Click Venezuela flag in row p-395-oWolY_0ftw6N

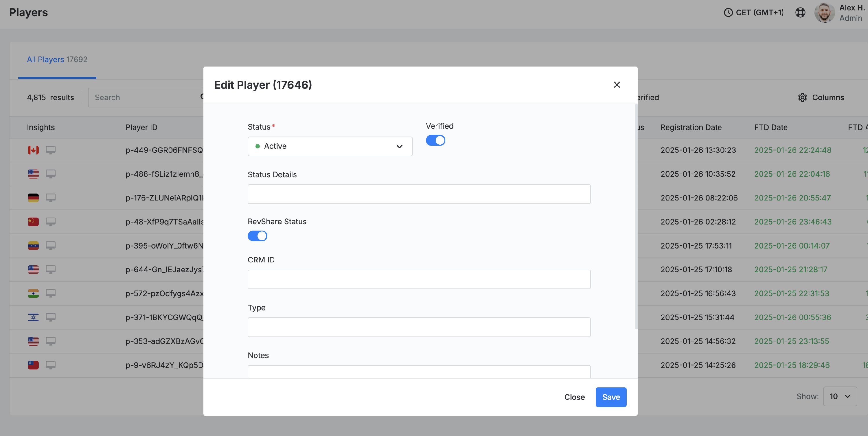point(33,246)
